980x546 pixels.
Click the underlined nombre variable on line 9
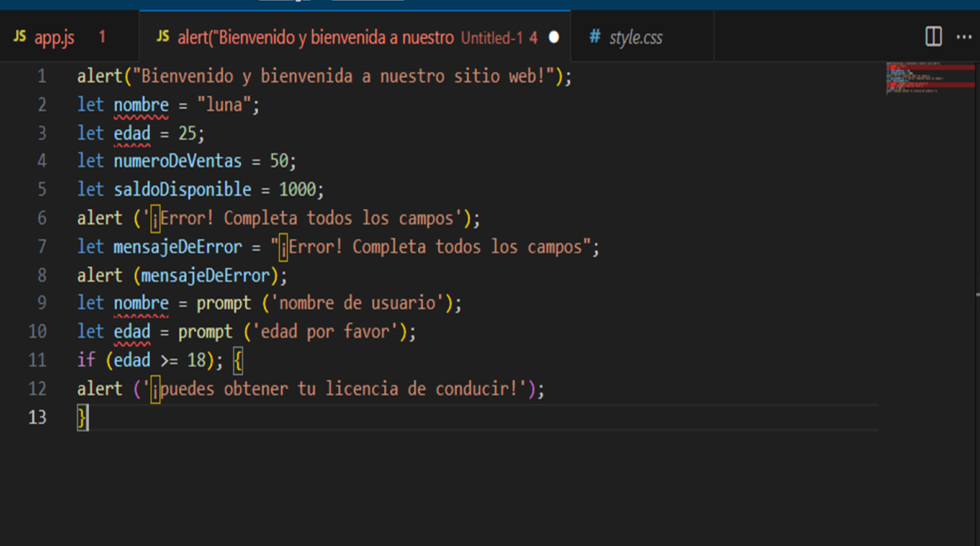click(x=141, y=303)
